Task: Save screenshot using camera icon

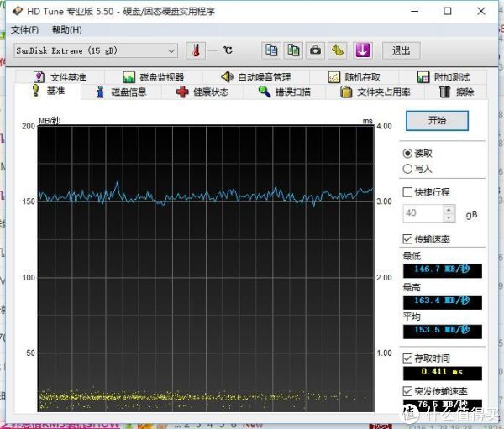Action: coord(315,50)
